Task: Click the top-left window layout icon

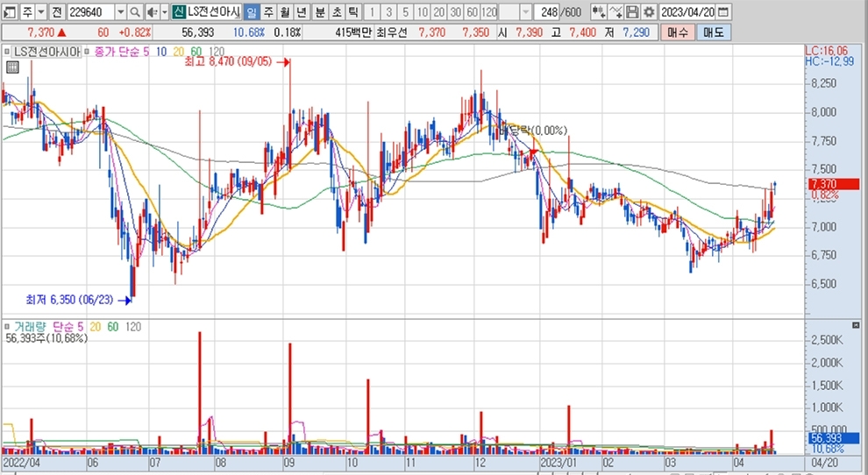Action: coord(8,12)
